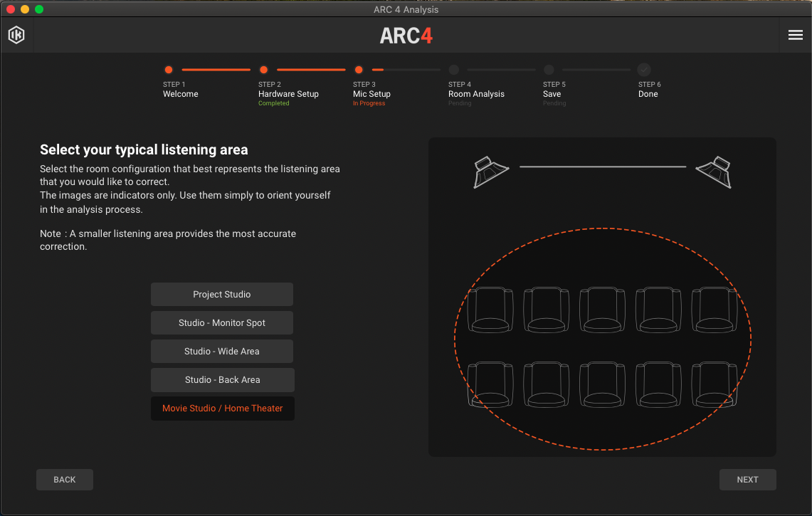812x516 pixels.
Task: Click the macOS green fullscreen button
Action: pos(39,9)
